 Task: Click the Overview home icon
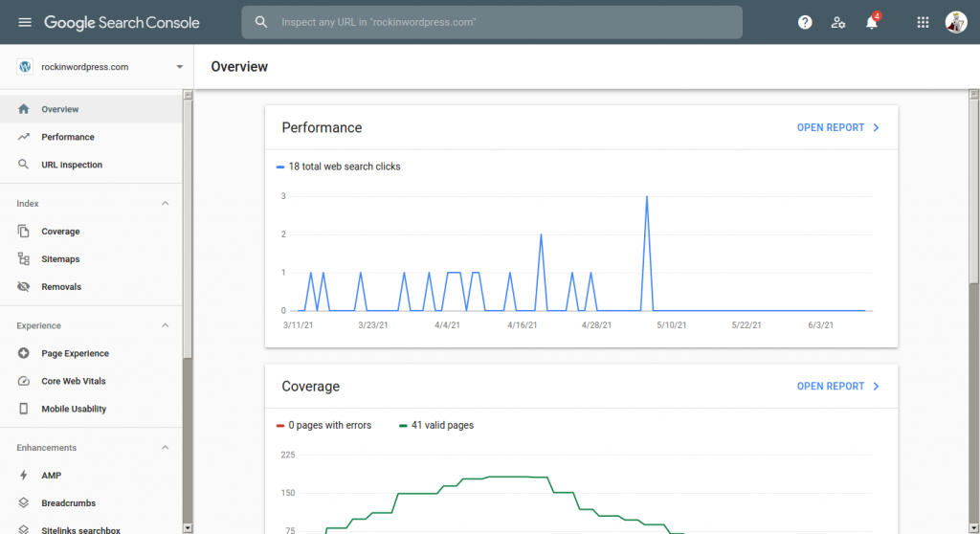[24, 109]
